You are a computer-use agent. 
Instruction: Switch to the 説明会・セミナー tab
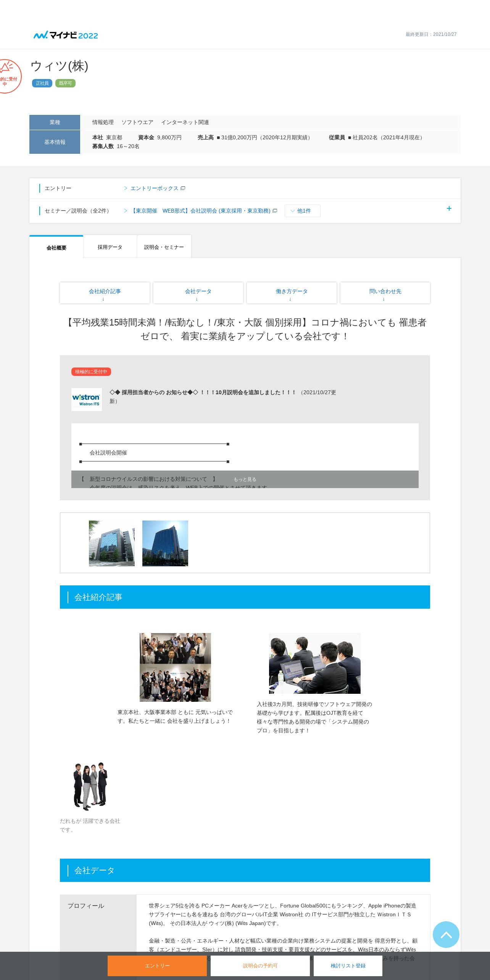[164, 247]
